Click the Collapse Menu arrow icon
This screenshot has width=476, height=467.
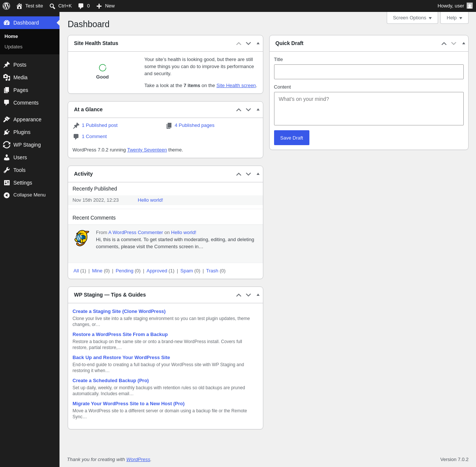click(x=7, y=195)
